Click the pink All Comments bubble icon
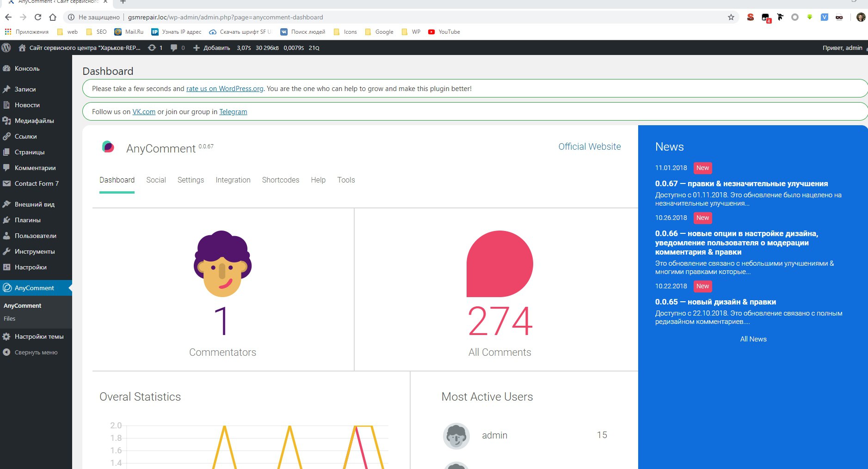Screen dimensions: 868x469 point(499,263)
